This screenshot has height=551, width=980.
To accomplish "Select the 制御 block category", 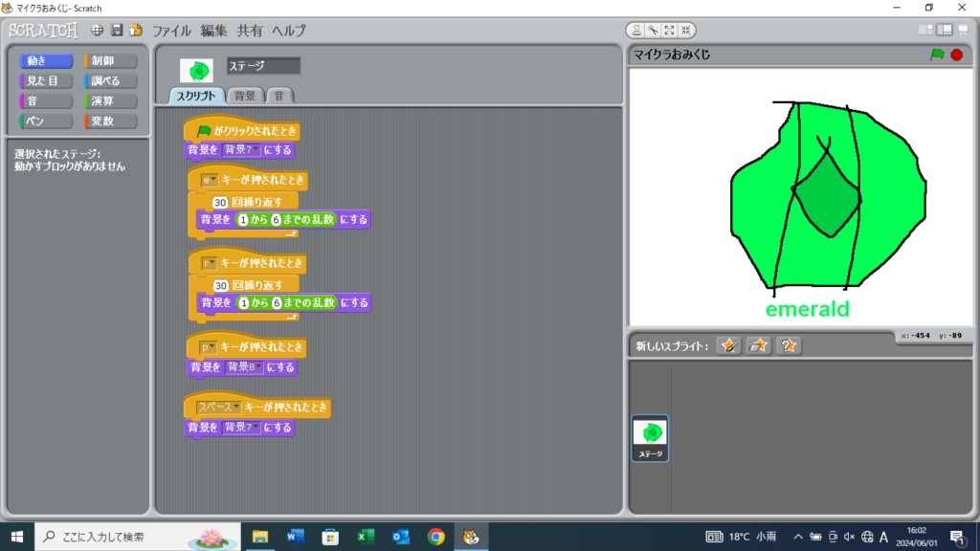I will (111, 61).
